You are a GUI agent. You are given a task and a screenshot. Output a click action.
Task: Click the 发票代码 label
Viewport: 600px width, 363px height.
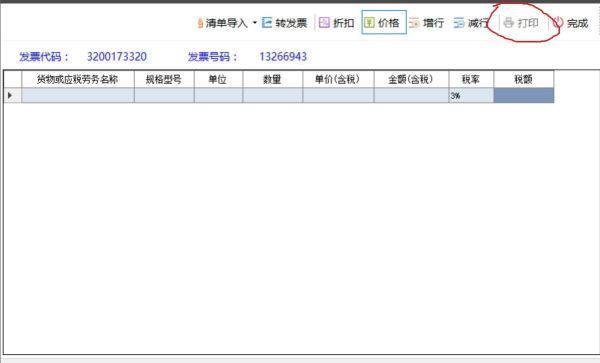(x=44, y=57)
